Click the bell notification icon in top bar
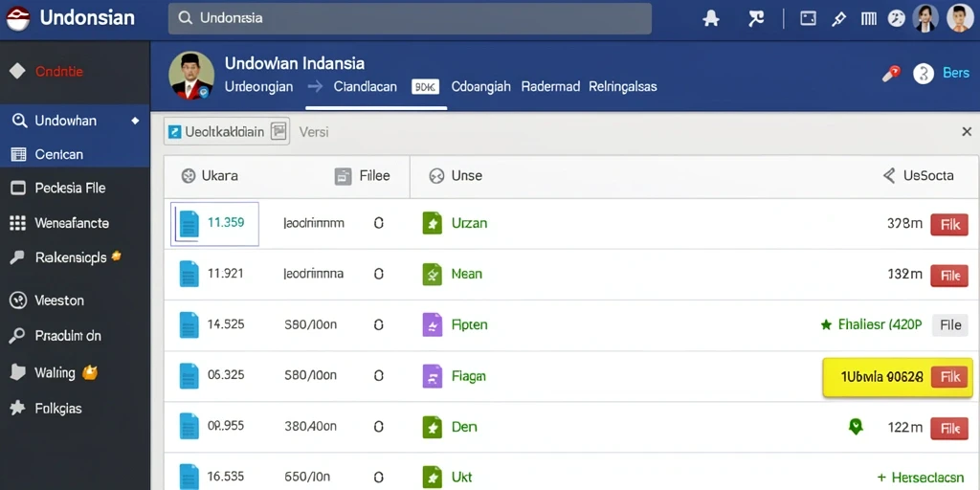Viewport: 980px width, 490px height. coord(711,19)
